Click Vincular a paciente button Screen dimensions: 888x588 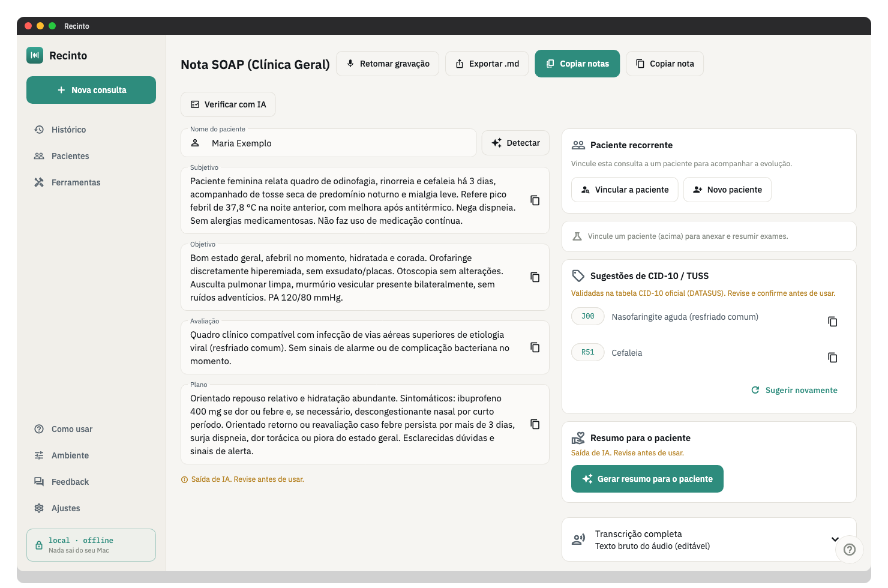click(x=625, y=190)
